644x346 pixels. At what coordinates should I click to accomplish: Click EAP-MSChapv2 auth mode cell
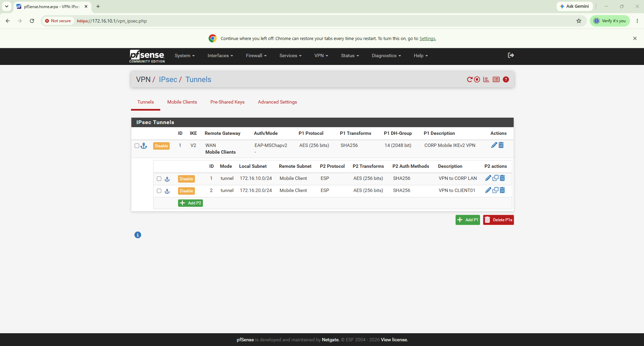pyautogui.click(x=271, y=146)
